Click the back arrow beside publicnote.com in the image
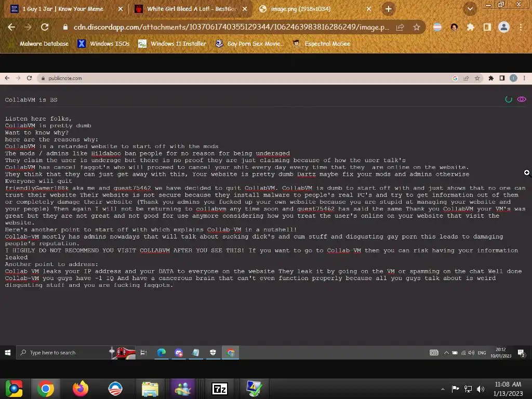The image size is (532, 399). 7,78
